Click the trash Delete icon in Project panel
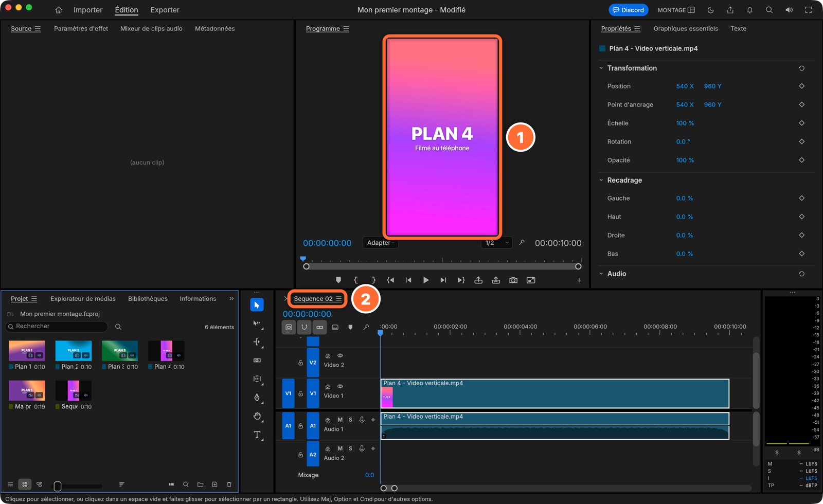 coord(229,484)
